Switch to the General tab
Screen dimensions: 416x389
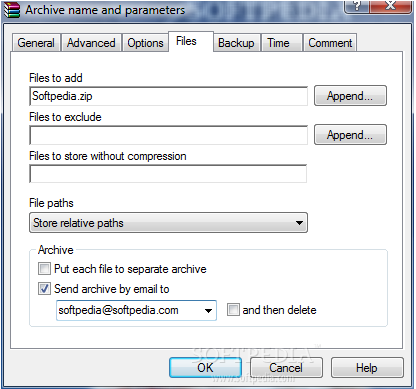click(x=36, y=43)
